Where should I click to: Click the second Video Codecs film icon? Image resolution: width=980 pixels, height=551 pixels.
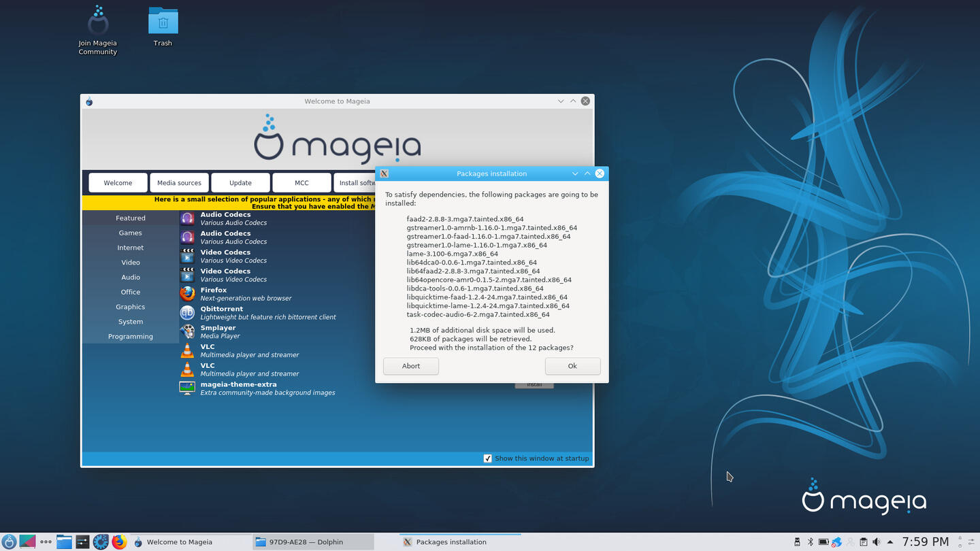[x=187, y=275]
